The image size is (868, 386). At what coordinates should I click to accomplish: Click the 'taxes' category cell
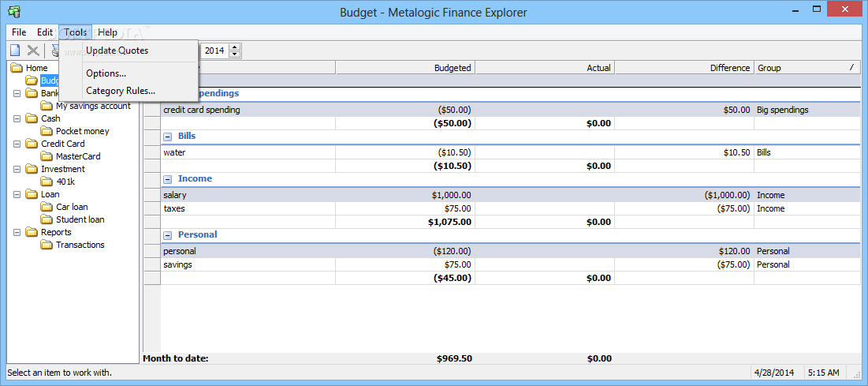point(248,208)
